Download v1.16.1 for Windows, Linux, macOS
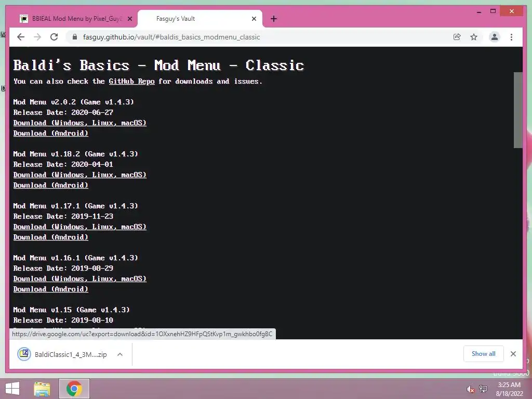This screenshot has height=399, width=532. click(x=79, y=278)
